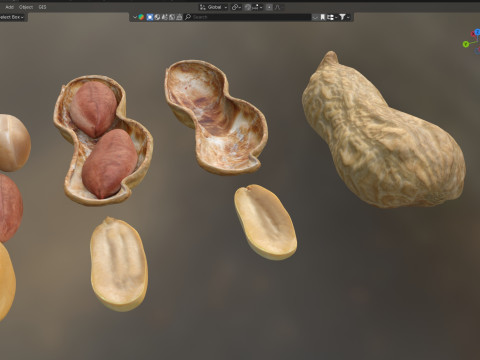Click the bookmark icon
480x360 pixels.
323,17
